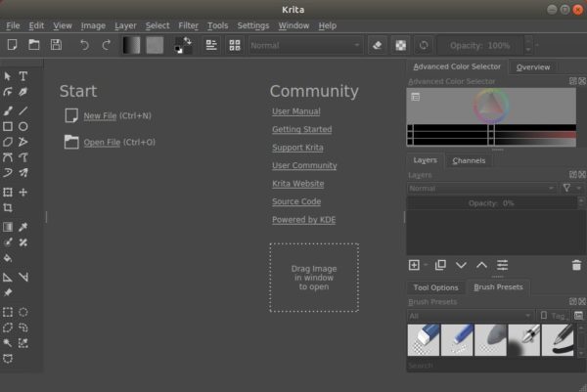Open the Layer menu
Viewport: 587px width, 392px height.
click(125, 25)
